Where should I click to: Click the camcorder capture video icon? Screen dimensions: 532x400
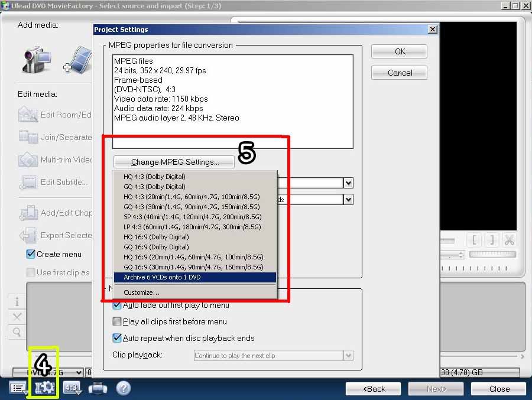(x=37, y=60)
